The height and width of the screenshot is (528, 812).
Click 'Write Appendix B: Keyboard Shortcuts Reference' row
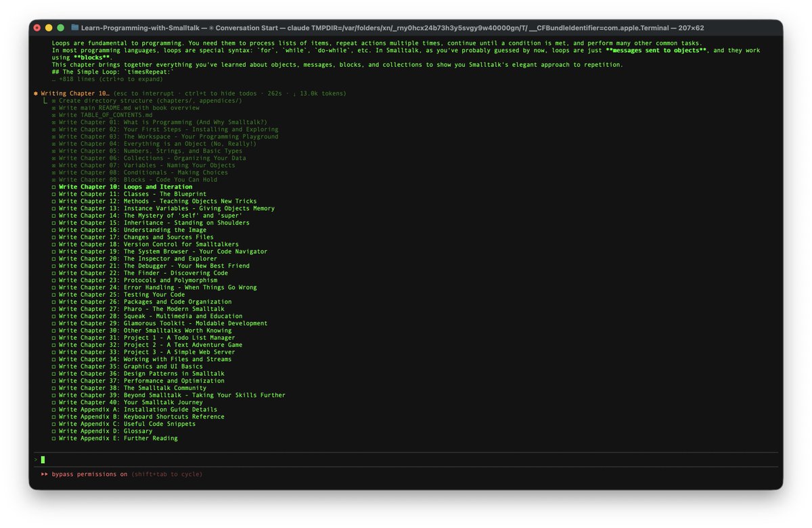click(x=137, y=416)
